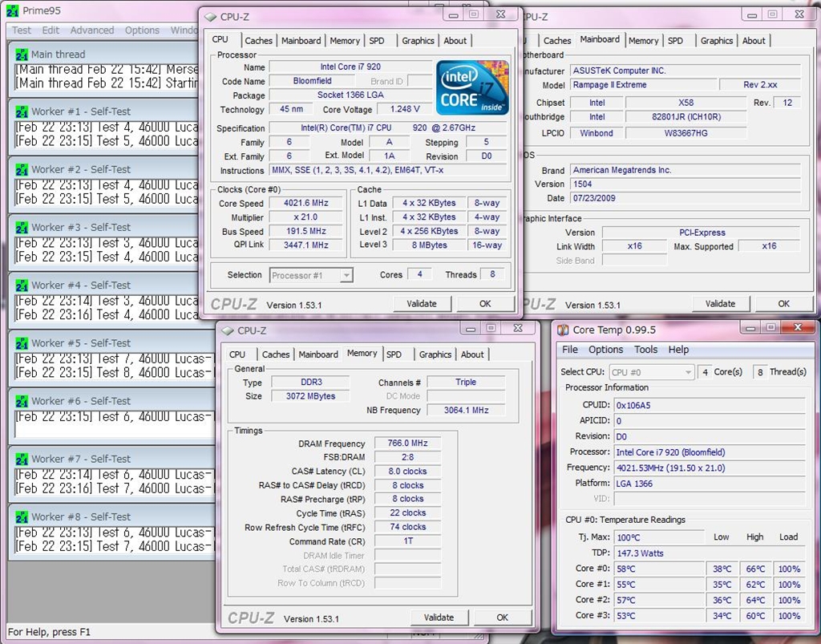
Task: Click the TDP value 147.3 Watts
Action: tap(710, 553)
